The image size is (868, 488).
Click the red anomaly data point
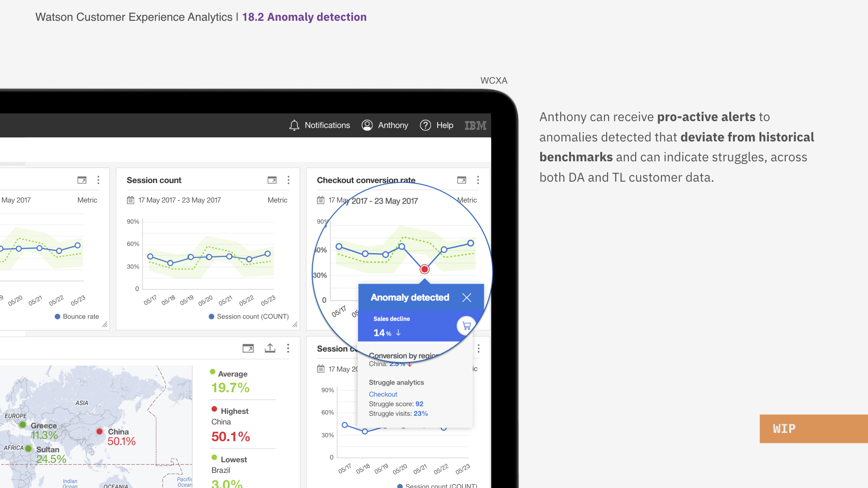pyautogui.click(x=425, y=269)
